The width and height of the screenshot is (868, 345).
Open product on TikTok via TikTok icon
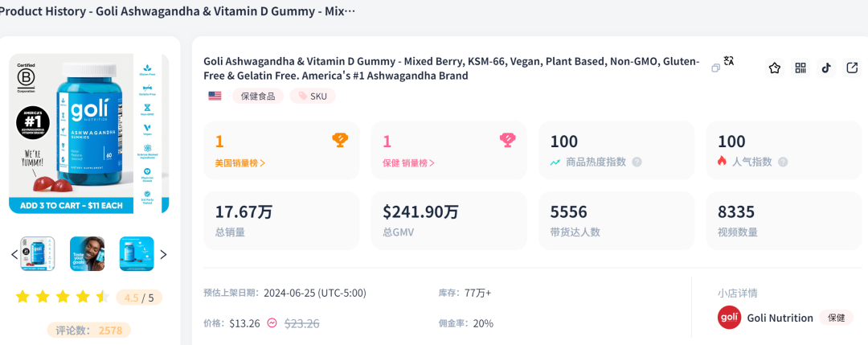pyautogui.click(x=826, y=68)
